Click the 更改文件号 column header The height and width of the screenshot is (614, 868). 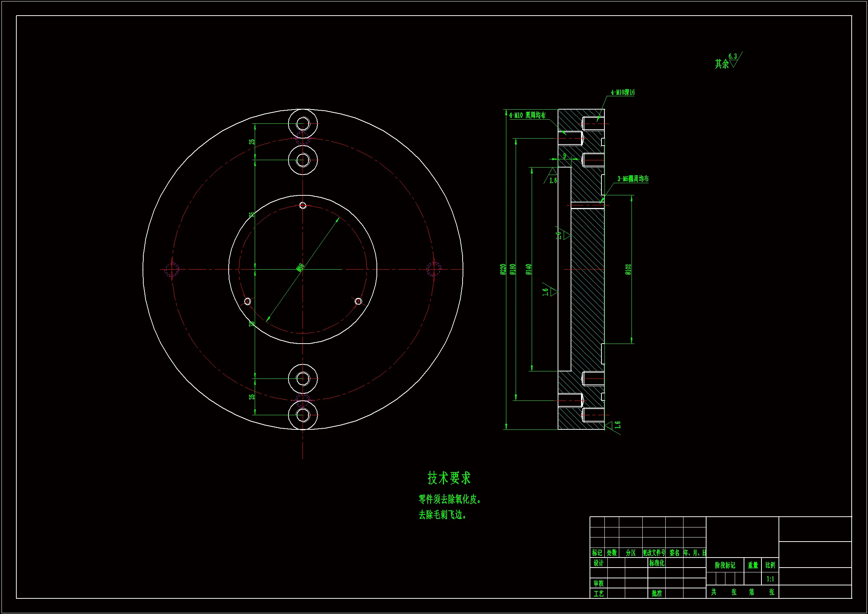coord(654,553)
